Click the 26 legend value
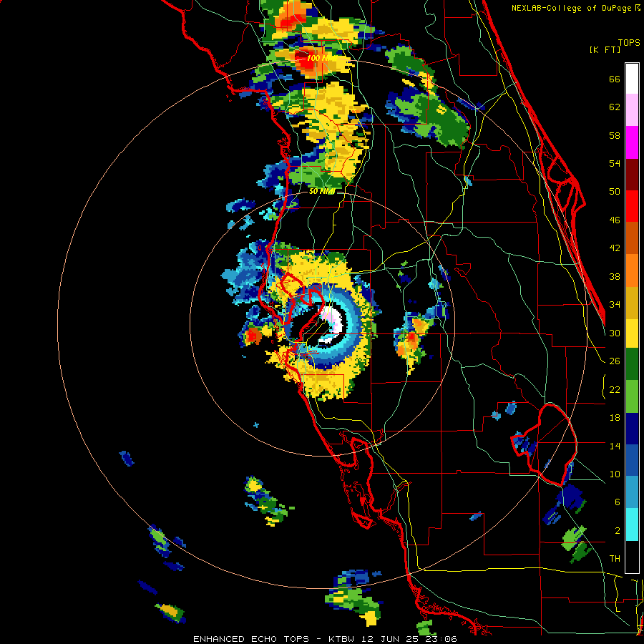This screenshot has width=644, height=644. point(615,361)
